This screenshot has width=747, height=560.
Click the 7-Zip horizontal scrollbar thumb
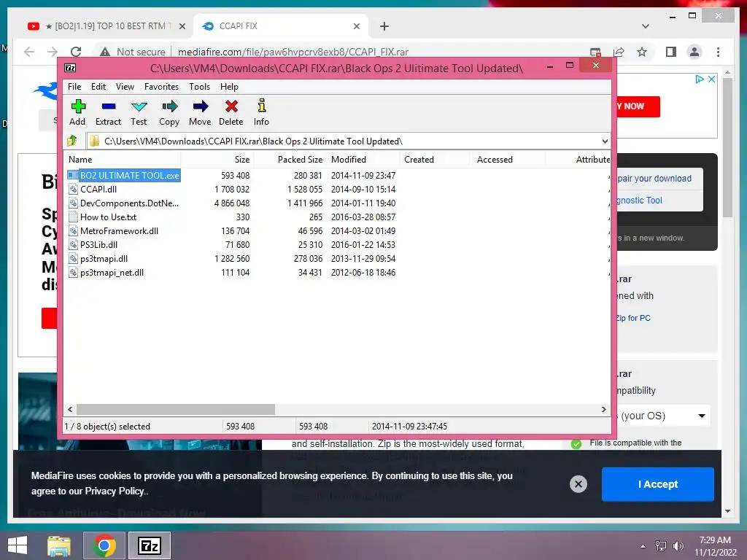[x=176, y=410]
